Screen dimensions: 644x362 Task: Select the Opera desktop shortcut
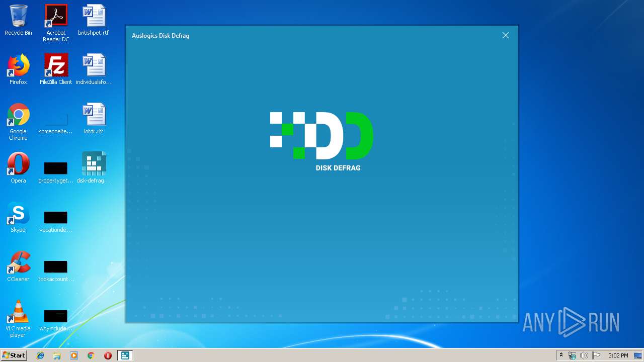18,168
